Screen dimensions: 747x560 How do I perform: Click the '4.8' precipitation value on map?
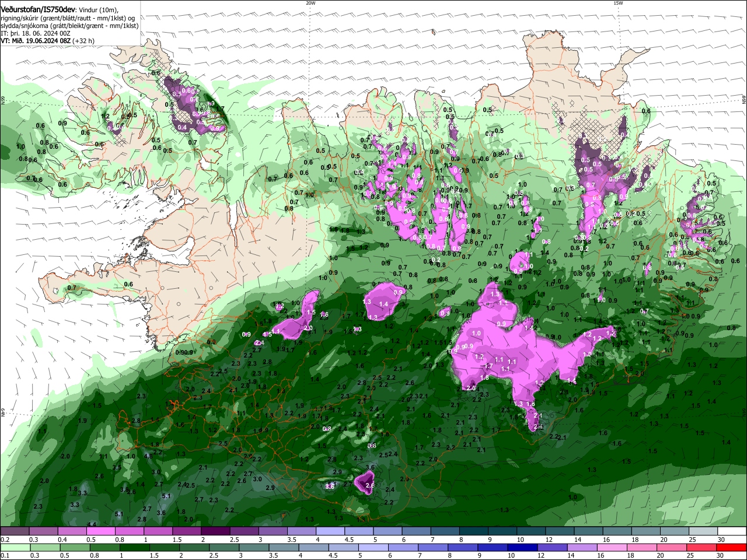pos(148,456)
